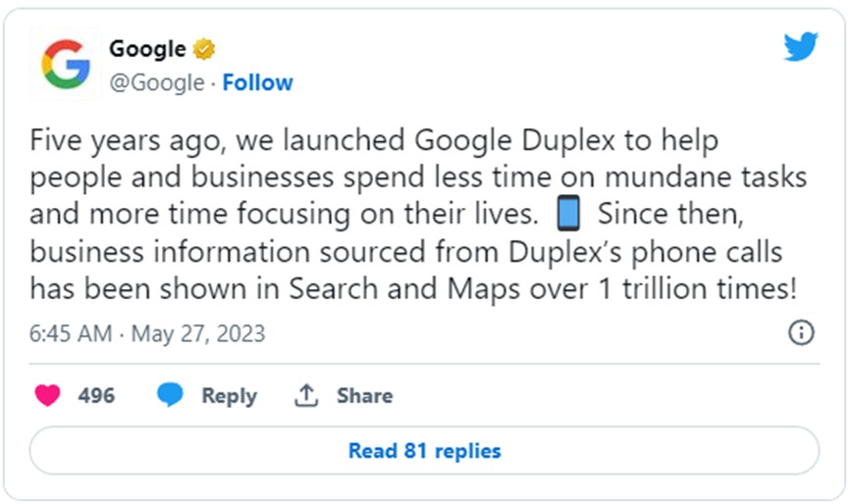Image resolution: width=849 pixels, height=504 pixels.
Task: Like the tweet with heart icon
Action: (x=48, y=395)
